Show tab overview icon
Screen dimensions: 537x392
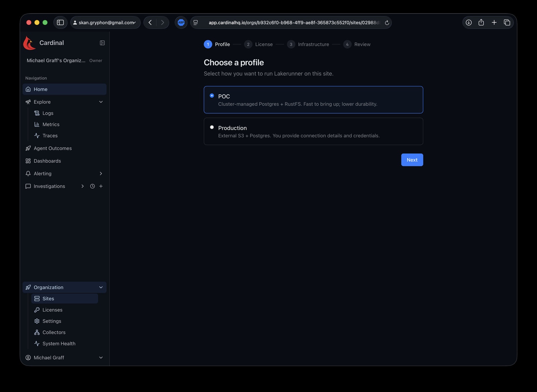[x=507, y=22]
